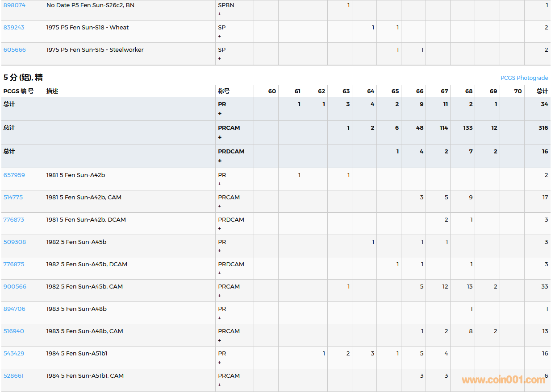Expand plus grades for 1982 5 Fen Sun-A45b, DCAM
Image resolution: width=551 pixels, height=392 pixels.
[220, 273]
